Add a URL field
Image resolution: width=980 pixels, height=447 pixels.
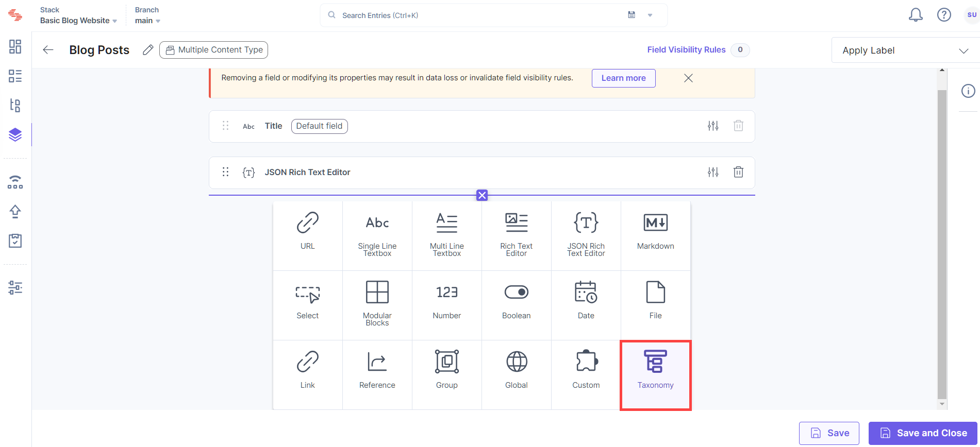pos(308,236)
